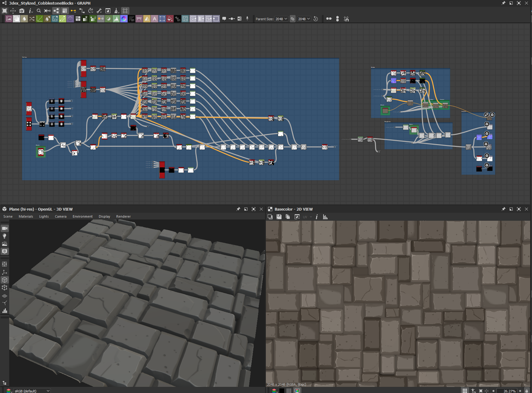Save the 2D view image with floppy icon

coord(279,217)
